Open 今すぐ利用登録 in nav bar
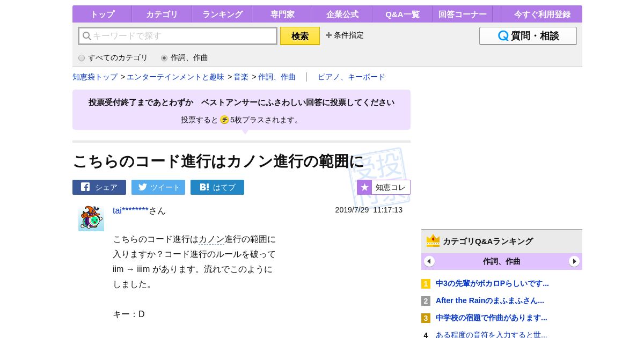The height and width of the screenshot is (338, 644). point(541,14)
